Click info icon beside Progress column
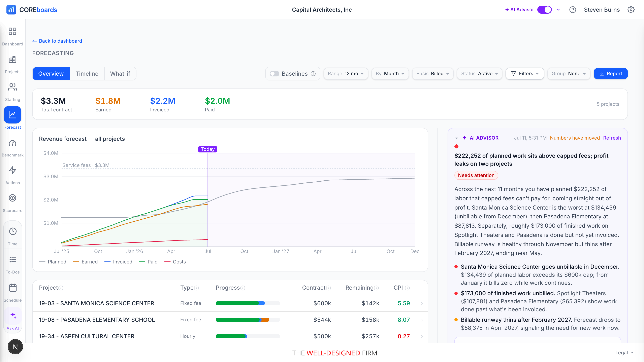This screenshot has width=644, height=362. point(243,288)
